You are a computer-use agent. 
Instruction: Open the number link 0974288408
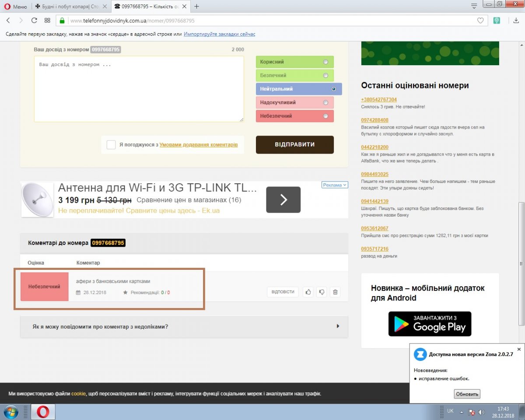(x=374, y=120)
